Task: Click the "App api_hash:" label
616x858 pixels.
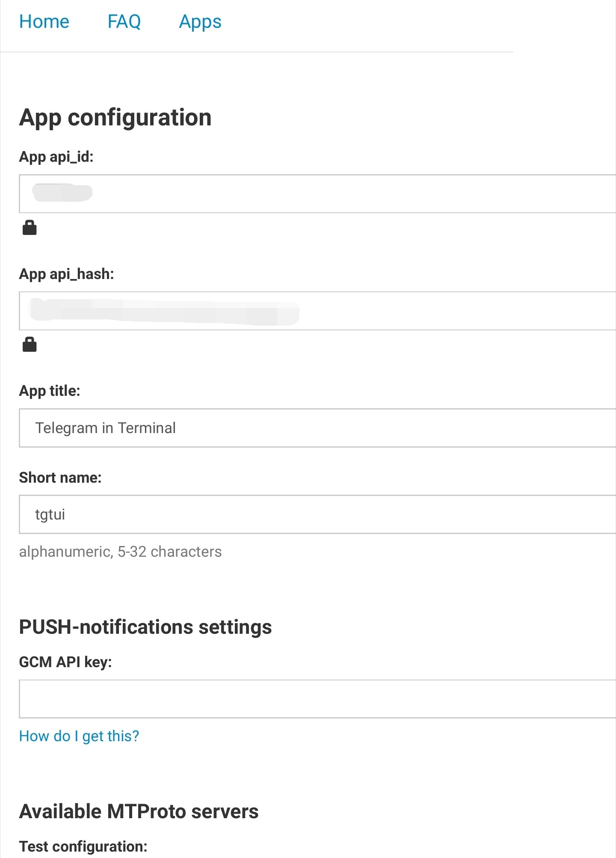Action: 66,274
